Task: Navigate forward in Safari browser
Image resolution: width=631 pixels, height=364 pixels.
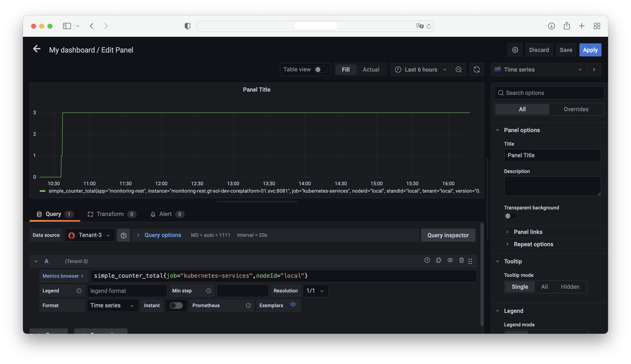Action: [x=106, y=26]
